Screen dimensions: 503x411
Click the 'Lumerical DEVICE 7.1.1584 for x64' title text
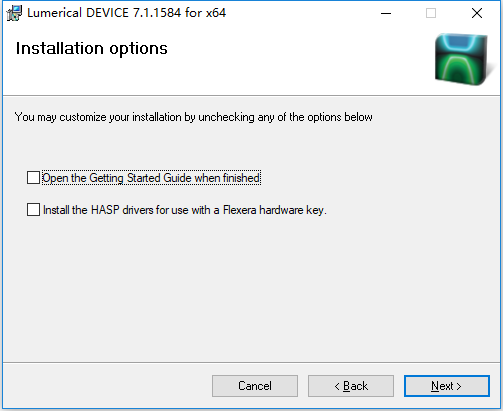point(126,13)
